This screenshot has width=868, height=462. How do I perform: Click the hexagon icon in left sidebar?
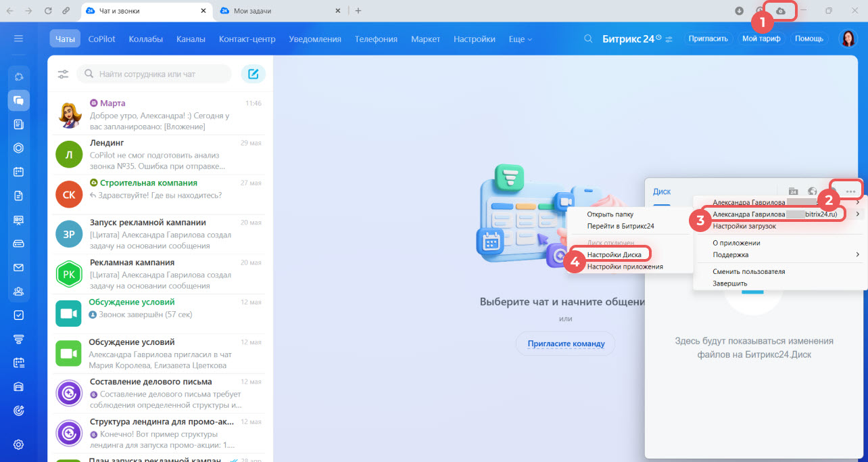coord(19,148)
